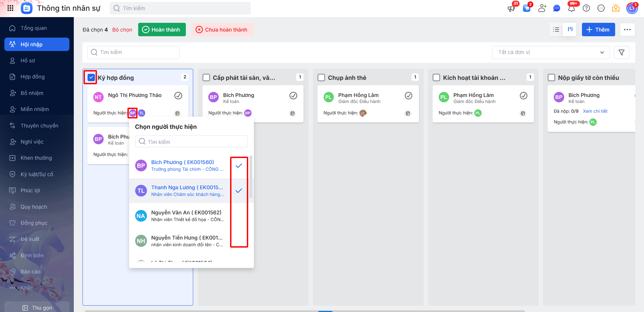Switch to kanban board view icon
Screen dimensions: 644x312
coord(570,30)
